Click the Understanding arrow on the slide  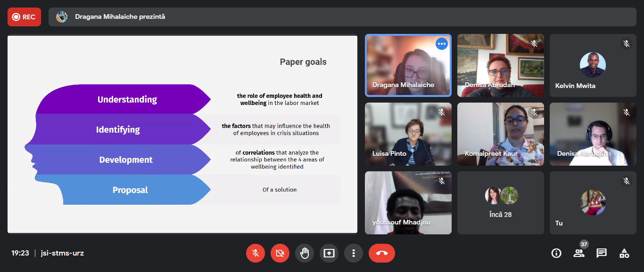click(124, 99)
